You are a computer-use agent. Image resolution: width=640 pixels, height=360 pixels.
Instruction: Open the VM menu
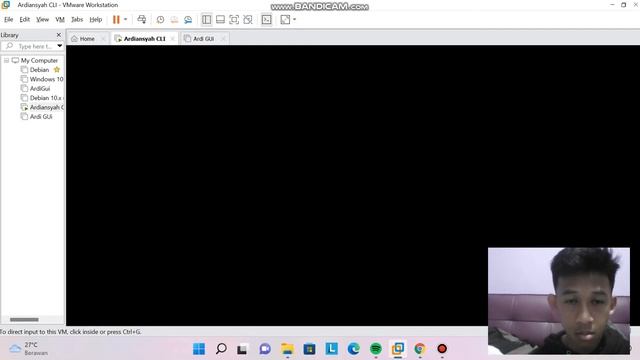60,19
